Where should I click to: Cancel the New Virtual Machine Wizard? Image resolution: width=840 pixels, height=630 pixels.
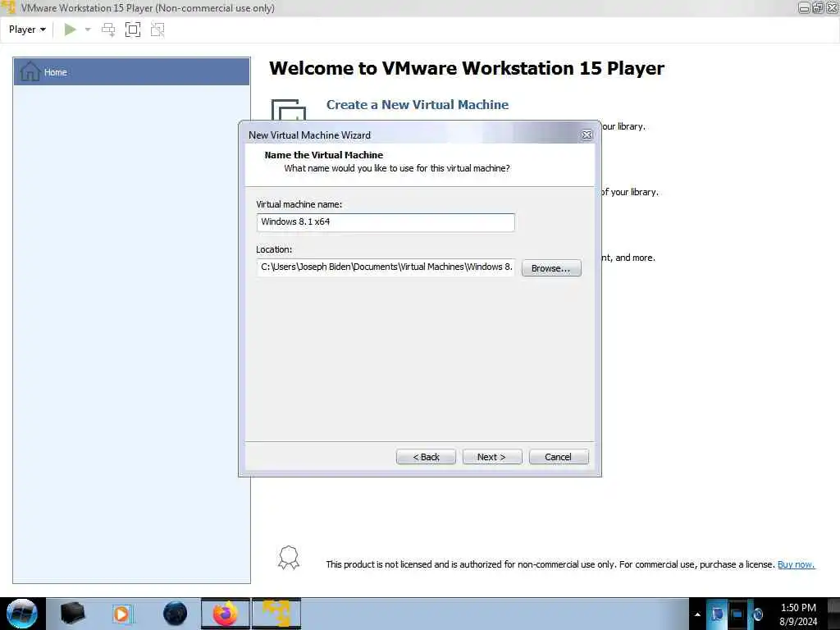[558, 457]
